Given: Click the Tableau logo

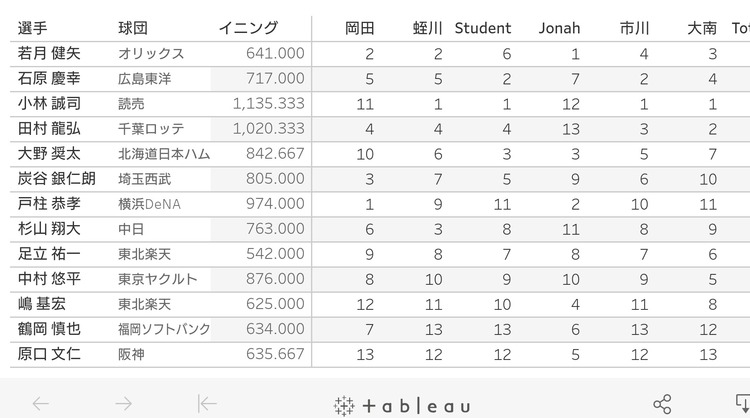Looking at the screenshot, I should click(x=402, y=406).
